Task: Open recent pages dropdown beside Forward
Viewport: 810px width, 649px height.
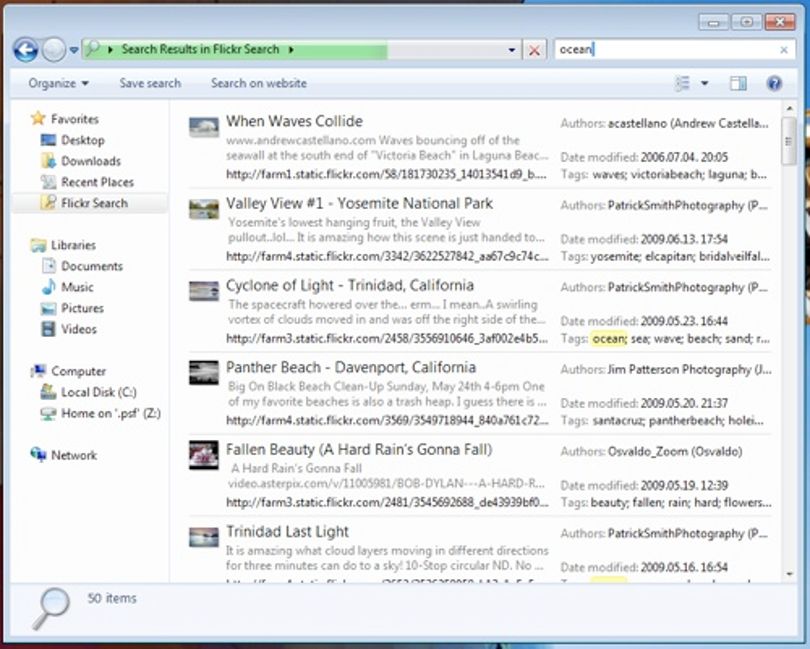Action: [74, 50]
